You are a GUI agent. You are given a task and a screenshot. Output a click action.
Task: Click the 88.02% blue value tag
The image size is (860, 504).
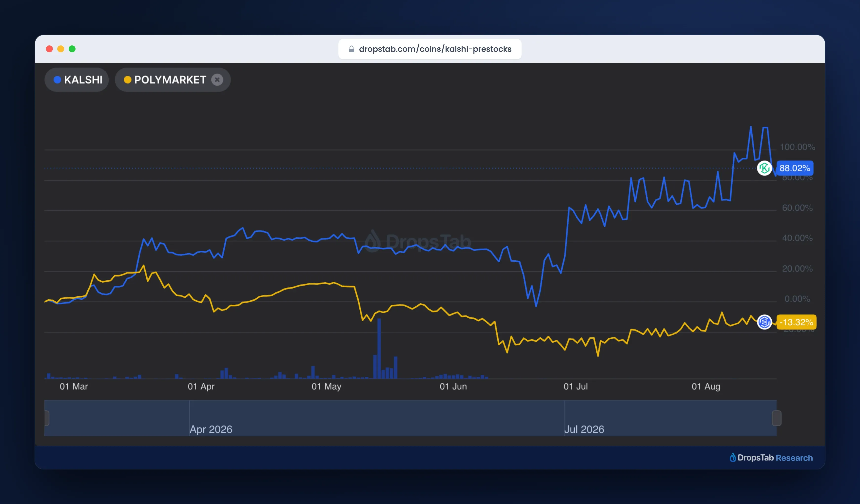pyautogui.click(x=795, y=168)
